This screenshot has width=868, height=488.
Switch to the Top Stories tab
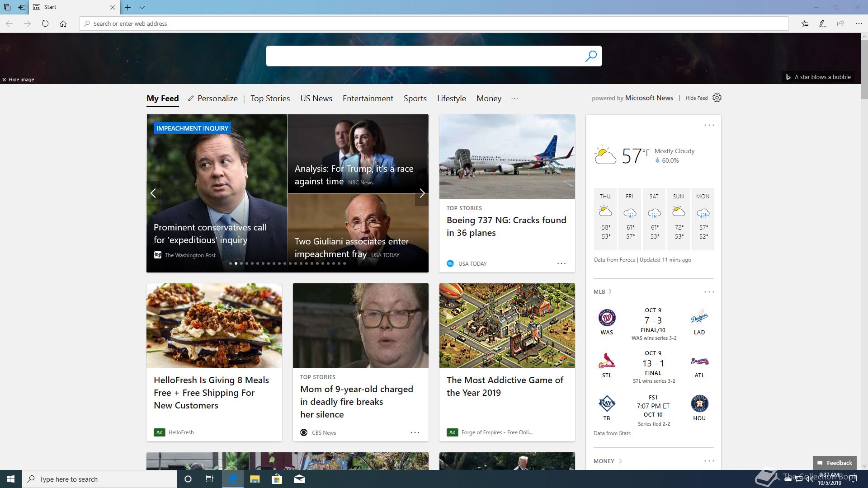(270, 99)
